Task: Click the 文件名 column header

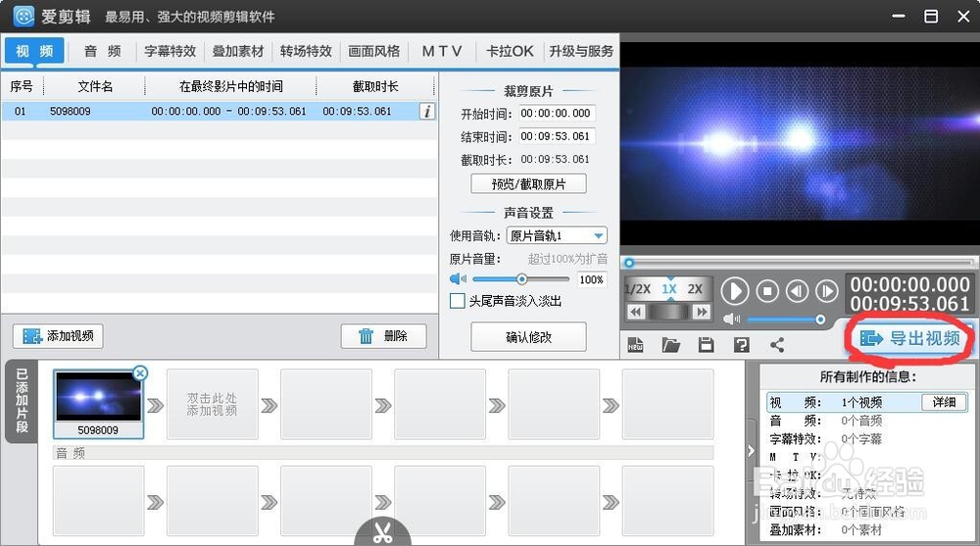Action: point(95,85)
